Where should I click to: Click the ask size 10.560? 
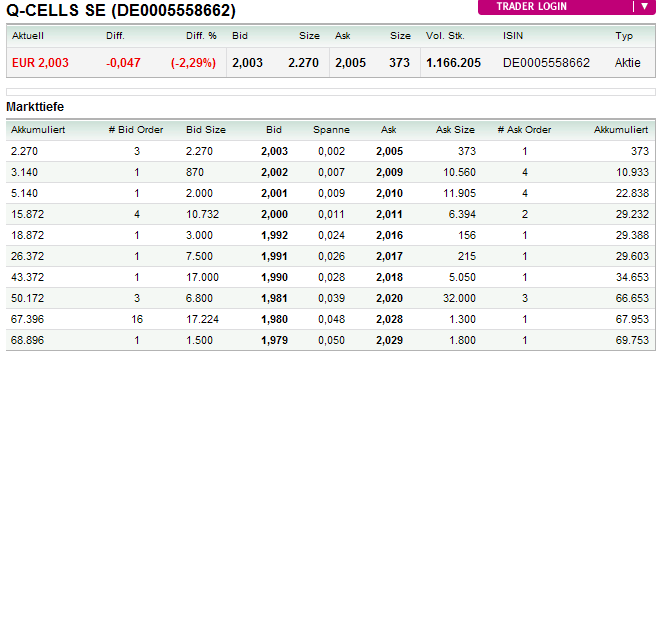click(x=460, y=172)
